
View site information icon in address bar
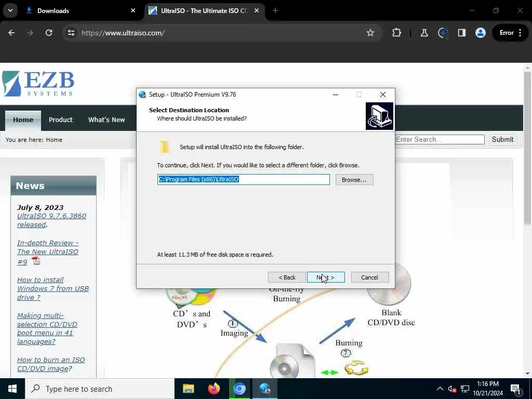click(71, 33)
